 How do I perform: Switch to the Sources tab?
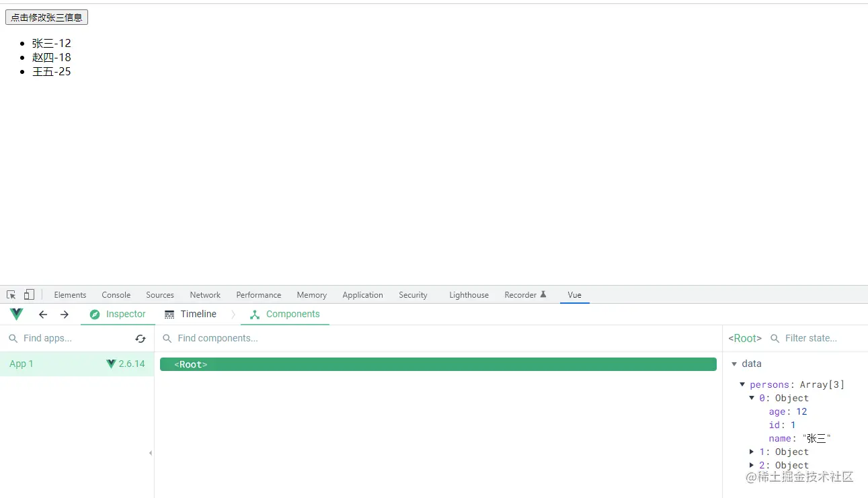tap(160, 295)
